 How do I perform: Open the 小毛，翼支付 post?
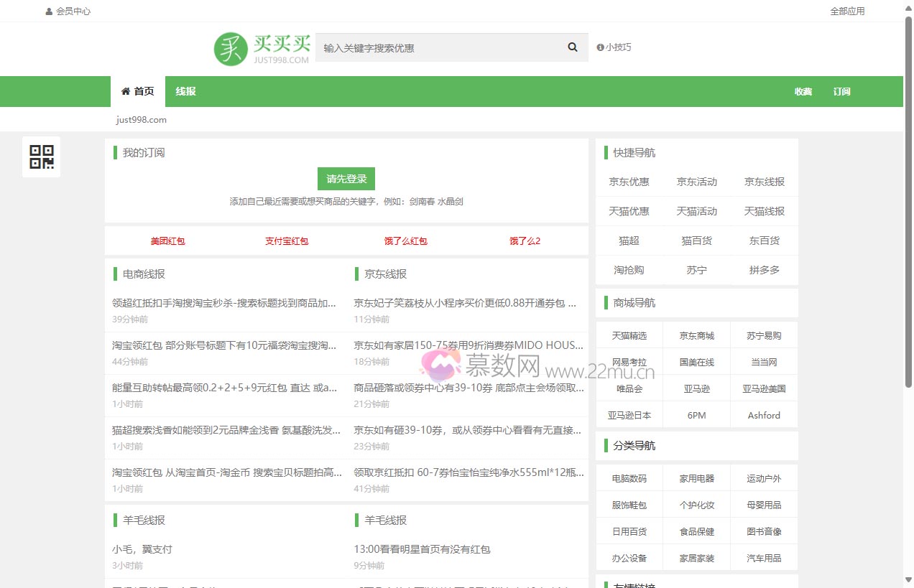click(x=142, y=549)
